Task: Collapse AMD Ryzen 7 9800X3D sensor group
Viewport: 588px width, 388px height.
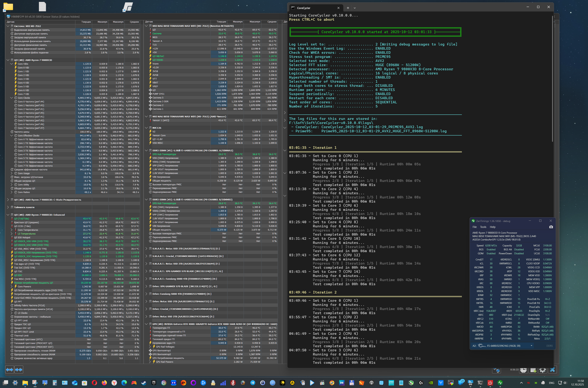Action: (x=8, y=60)
